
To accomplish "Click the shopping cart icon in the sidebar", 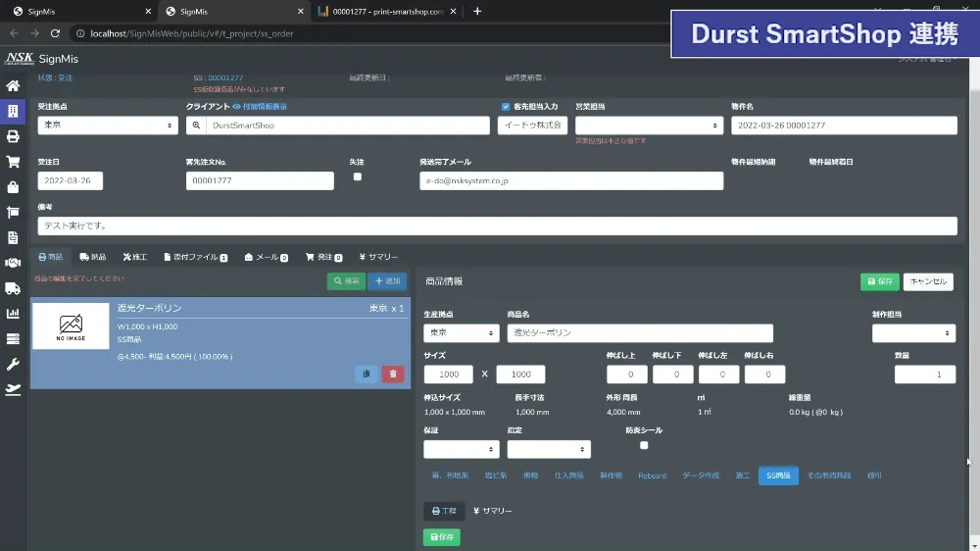I will click(13, 162).
